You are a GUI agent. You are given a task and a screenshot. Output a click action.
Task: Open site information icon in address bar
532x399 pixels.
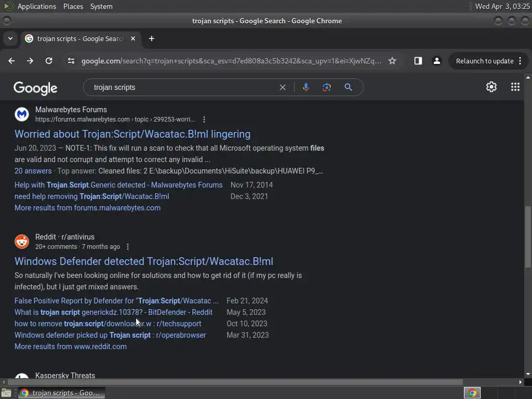click(71, 61)
